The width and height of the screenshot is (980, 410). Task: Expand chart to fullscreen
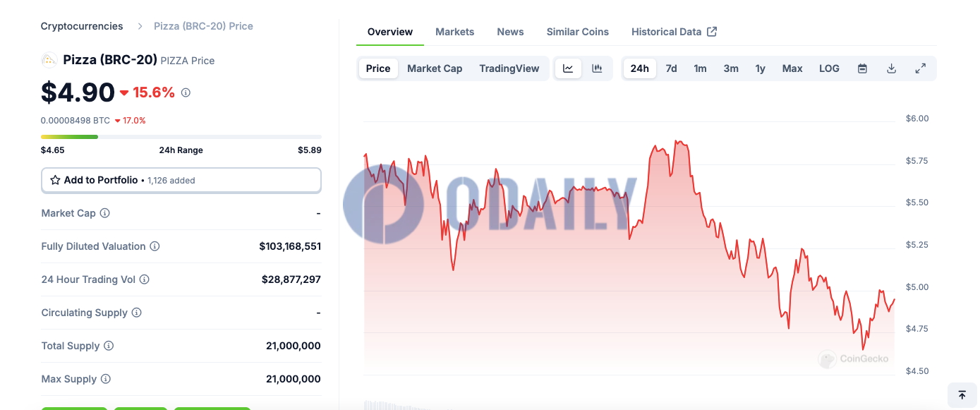[x=920, y=68]
